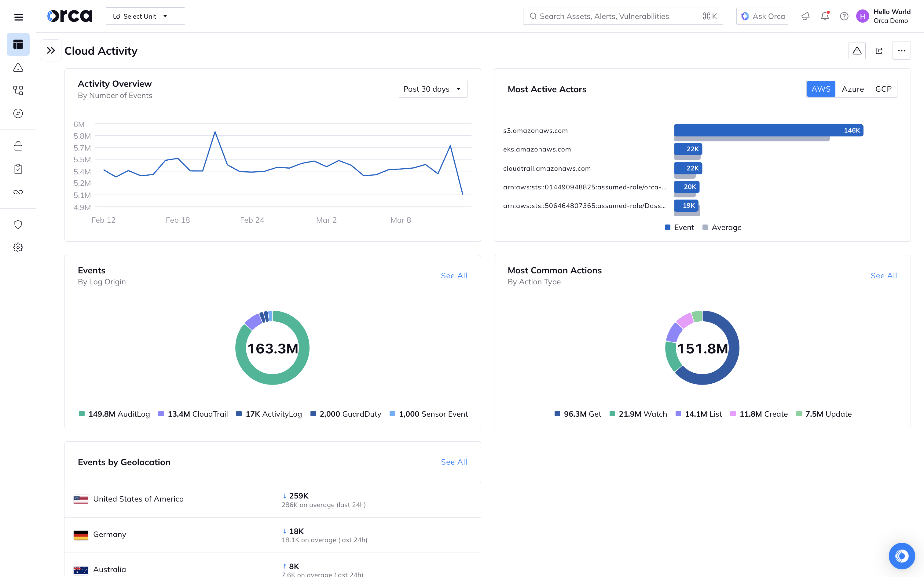This screenshot has height=577, width=924.
Task: Toggle the Average legend series
Action: pyautogui.click(x=722, y=228)
